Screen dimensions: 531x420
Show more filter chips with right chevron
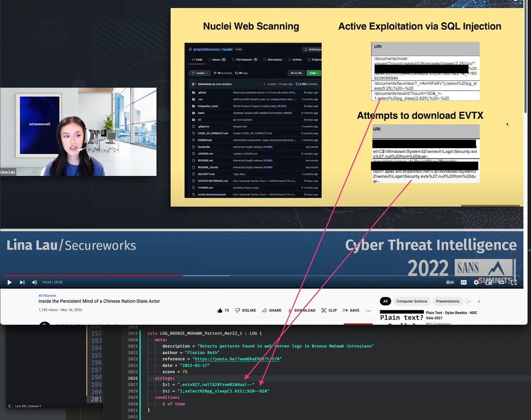pos(478,301)
